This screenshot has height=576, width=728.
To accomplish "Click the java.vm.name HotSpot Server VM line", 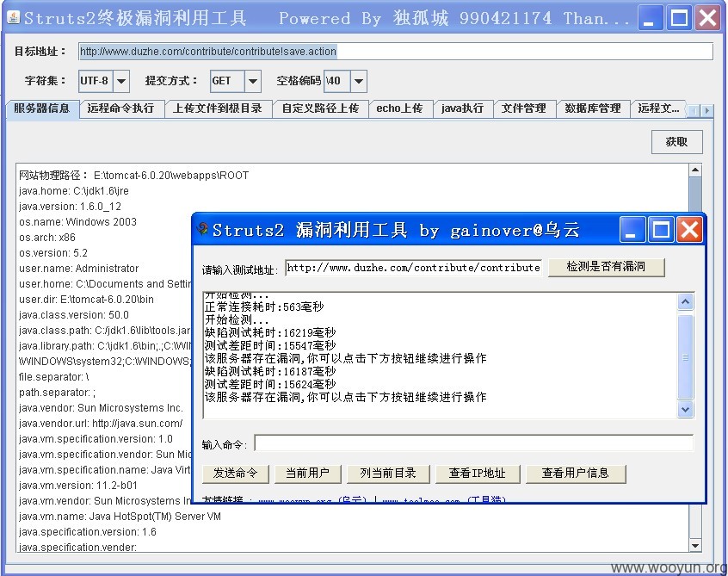I will pyautogui.click(x=120, y=517).
